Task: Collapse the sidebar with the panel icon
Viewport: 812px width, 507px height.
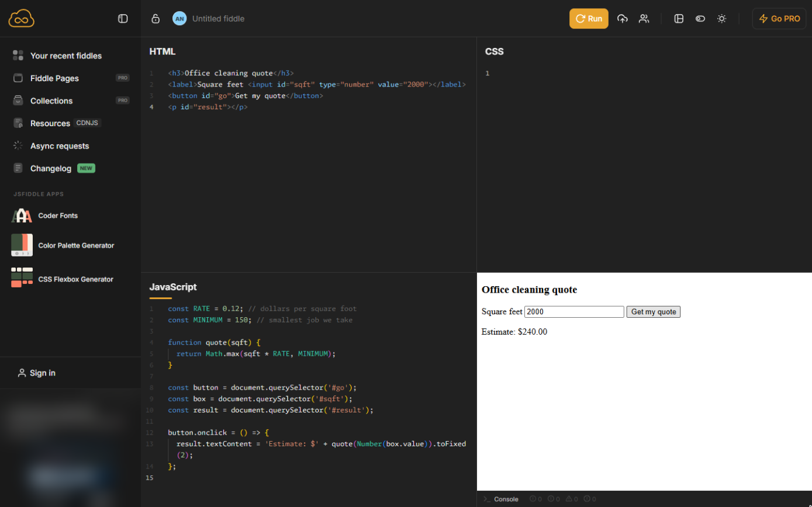Action: pos(123,19)
